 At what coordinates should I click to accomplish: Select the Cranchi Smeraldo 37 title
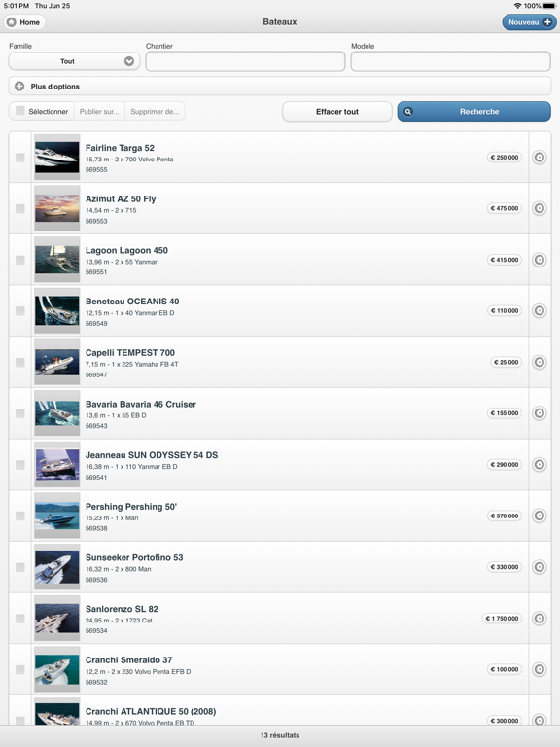pos(129,659)
